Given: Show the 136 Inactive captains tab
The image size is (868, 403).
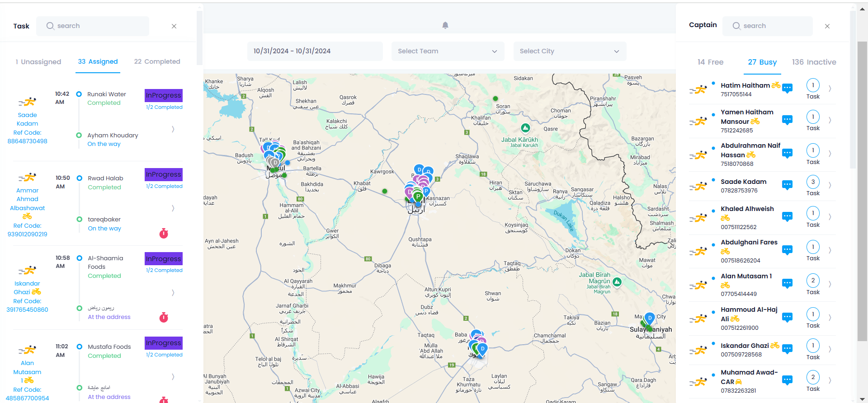Looking at the screenshot, I should tap(814, 62).
